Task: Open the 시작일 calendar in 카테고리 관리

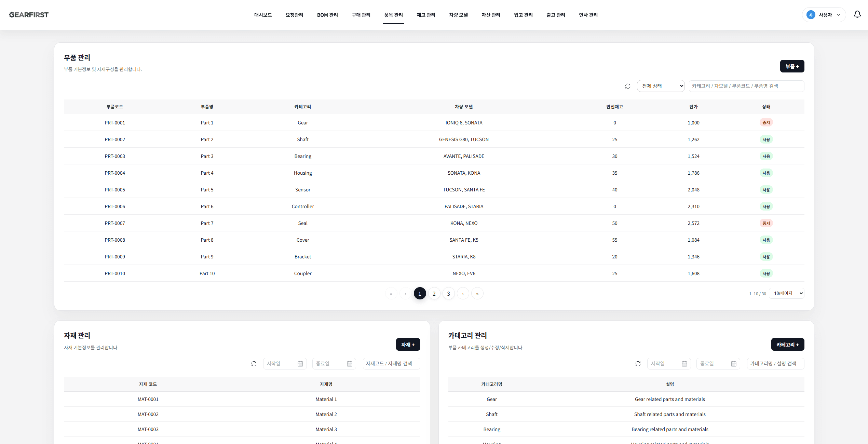Action: tap(684, 364)
